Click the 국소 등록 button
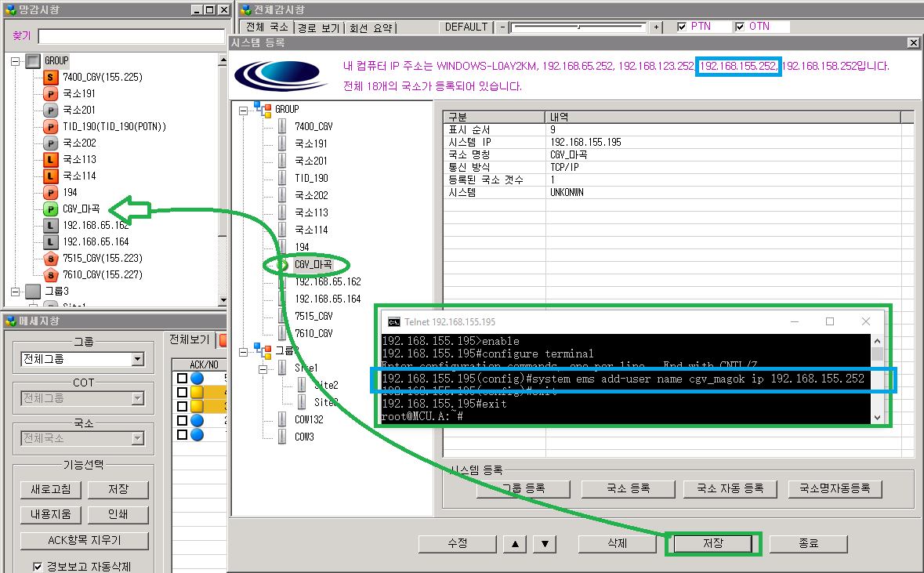The width and height of the screenshot is (924, 573). click(629, 488)
